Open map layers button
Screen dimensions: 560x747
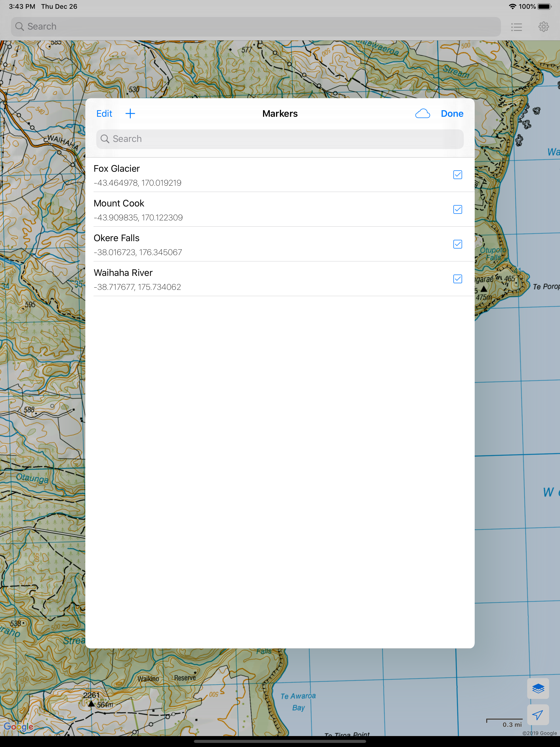(538, 688)
